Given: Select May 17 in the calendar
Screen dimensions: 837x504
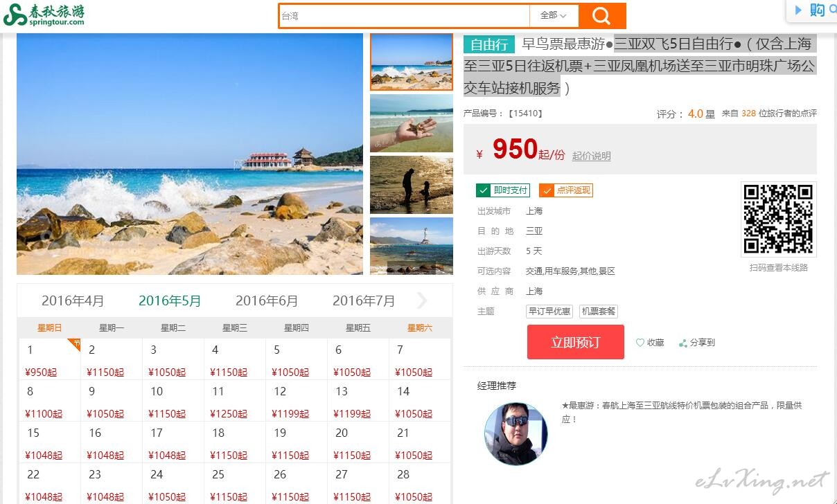Looking at the screenshot, I should click(173, 442).
